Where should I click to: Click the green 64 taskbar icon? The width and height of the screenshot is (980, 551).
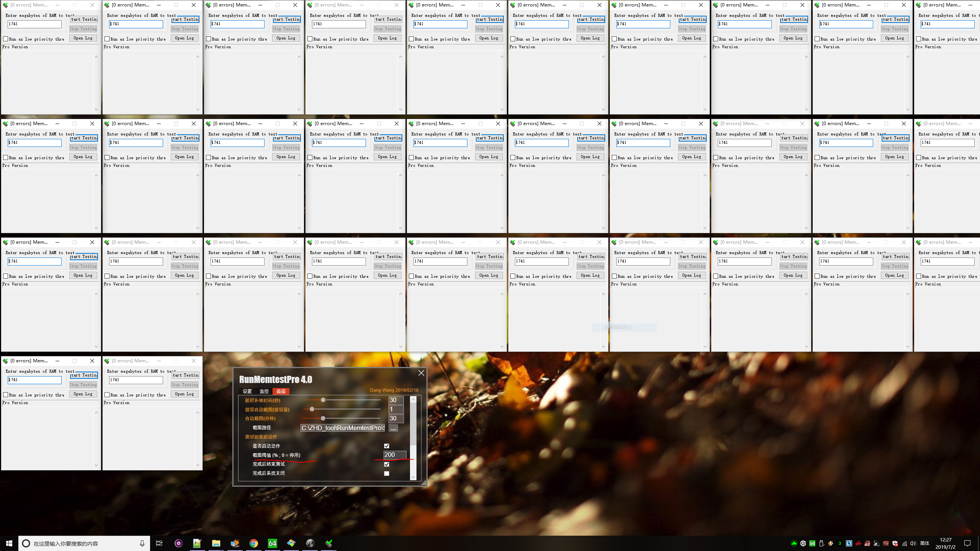[272, 543]
